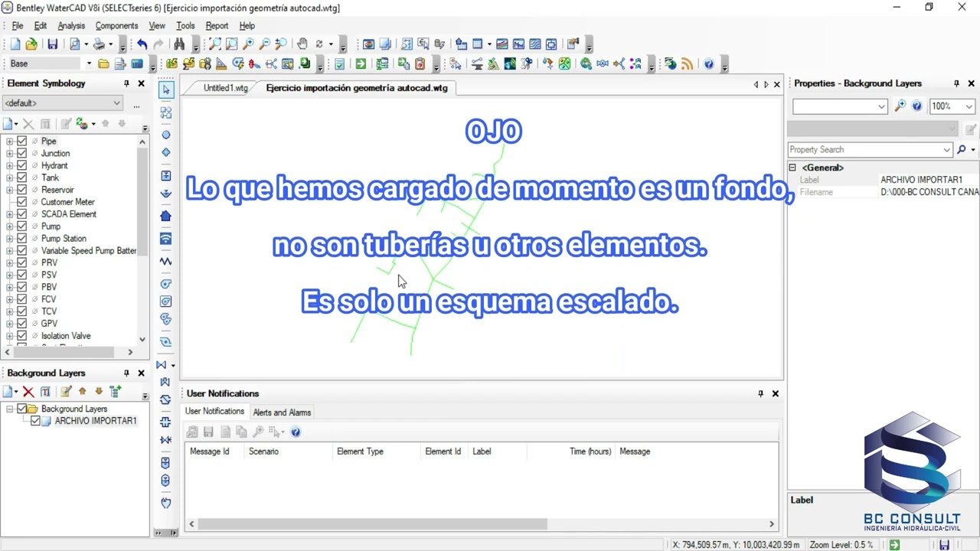Activate the Pan hand tool

click(x=302, y=44)
